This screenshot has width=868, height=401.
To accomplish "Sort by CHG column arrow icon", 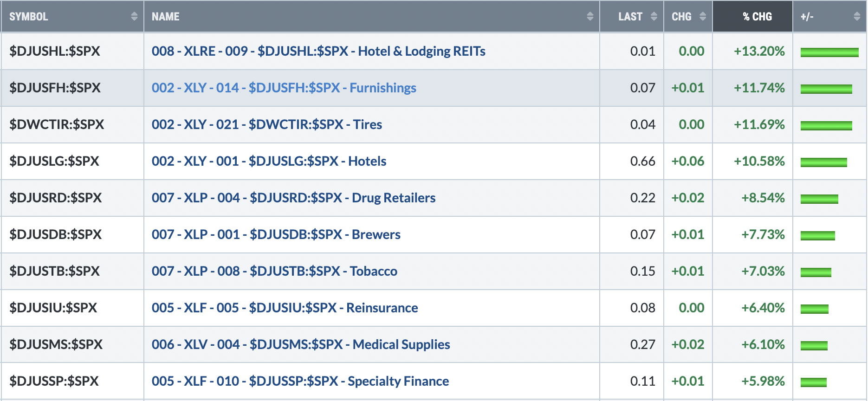I will click(703, 16).
